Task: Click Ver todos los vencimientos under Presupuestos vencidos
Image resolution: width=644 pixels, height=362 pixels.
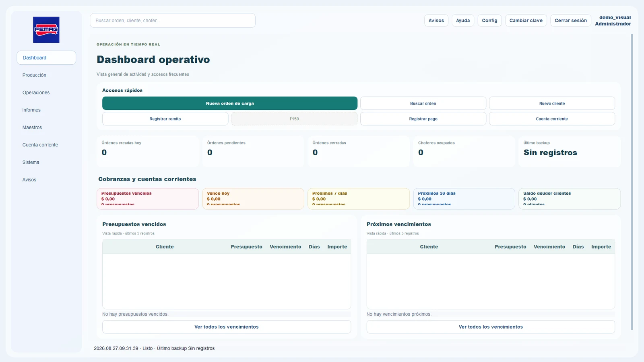Action: pos(227,327)
